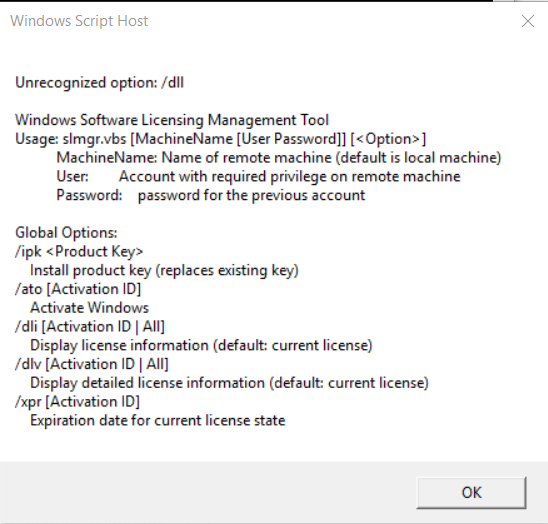Click the 'Display license information' description

(201, 345)
